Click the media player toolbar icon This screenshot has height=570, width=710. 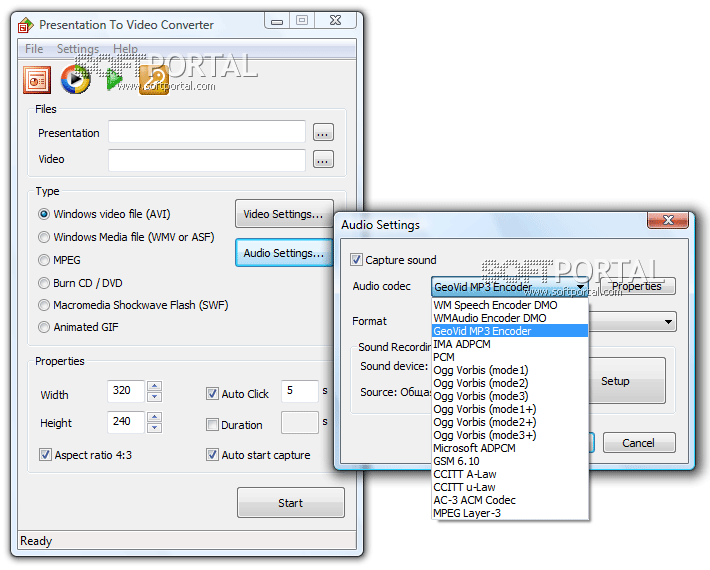point(75,80)
